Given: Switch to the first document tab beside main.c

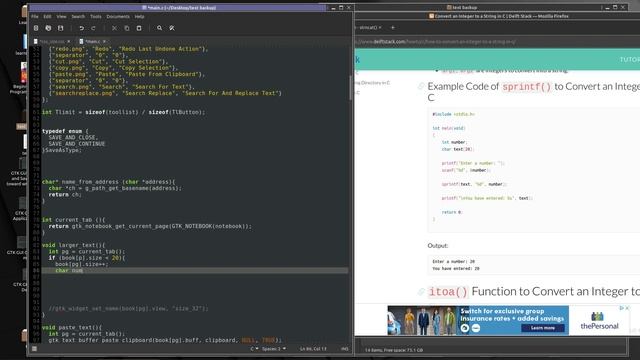Looking at the screenshot, I should click(52, 42).
